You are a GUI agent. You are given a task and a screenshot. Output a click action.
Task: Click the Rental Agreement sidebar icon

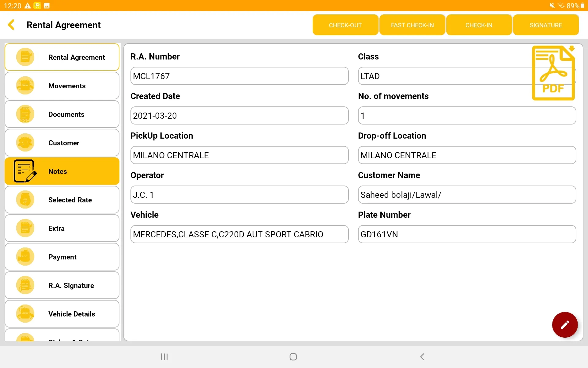click(24, 57)
